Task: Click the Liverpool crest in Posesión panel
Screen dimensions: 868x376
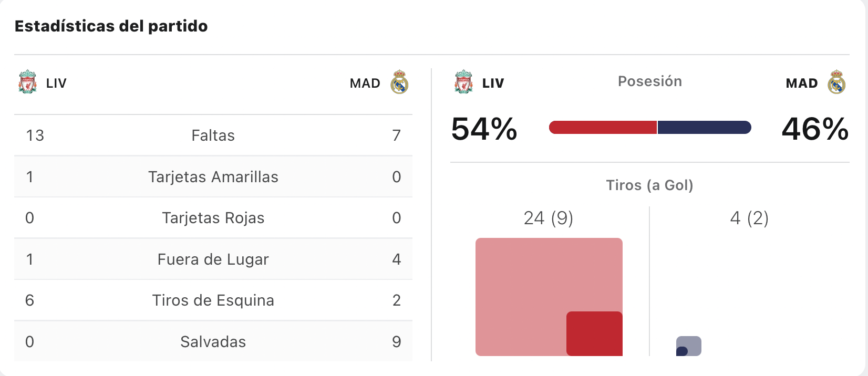Action: (463, 82)
